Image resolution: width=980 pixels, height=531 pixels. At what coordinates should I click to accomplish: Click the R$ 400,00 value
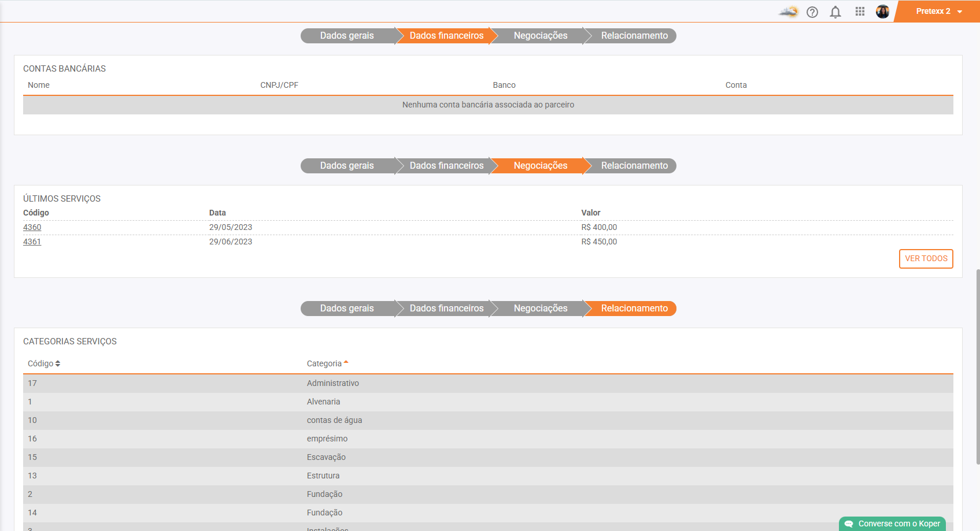click(599, 227)
